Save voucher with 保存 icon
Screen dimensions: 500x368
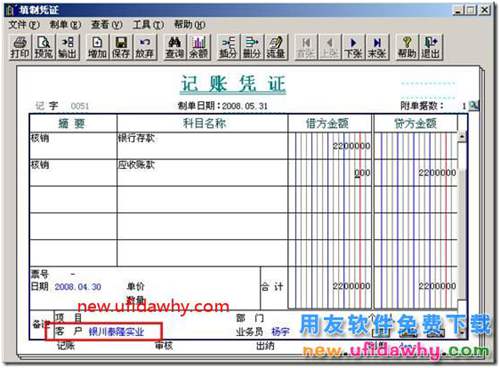(x=121, y=47)
